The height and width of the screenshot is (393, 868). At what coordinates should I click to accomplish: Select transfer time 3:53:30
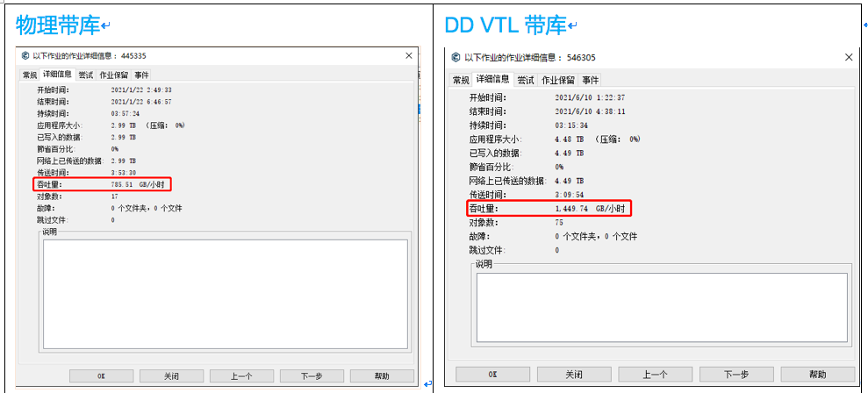click(124, 173)
